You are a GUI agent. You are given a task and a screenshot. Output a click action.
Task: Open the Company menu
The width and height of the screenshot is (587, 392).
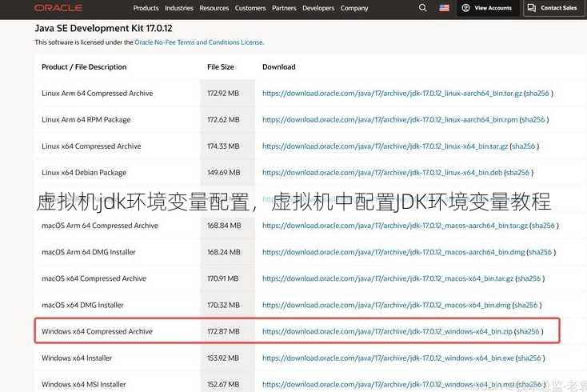[354, 8]
